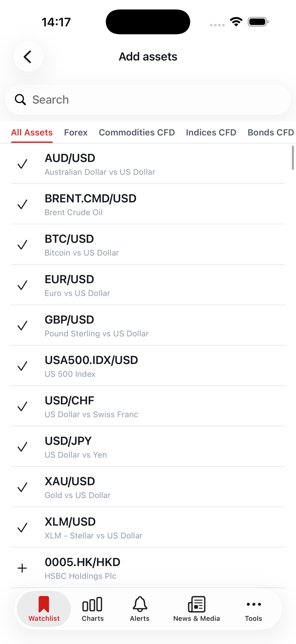Open the News & Media icon
Viewport: 296px width, 644px height.
[197, 604]
